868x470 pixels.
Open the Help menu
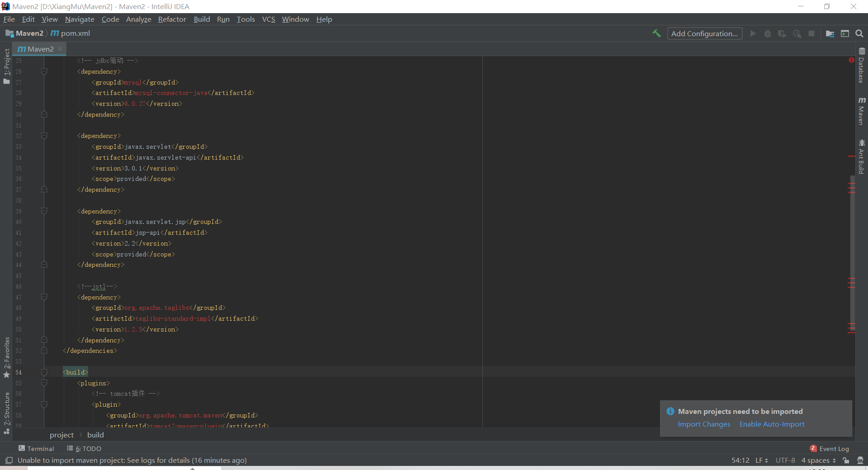click(324, 19)
